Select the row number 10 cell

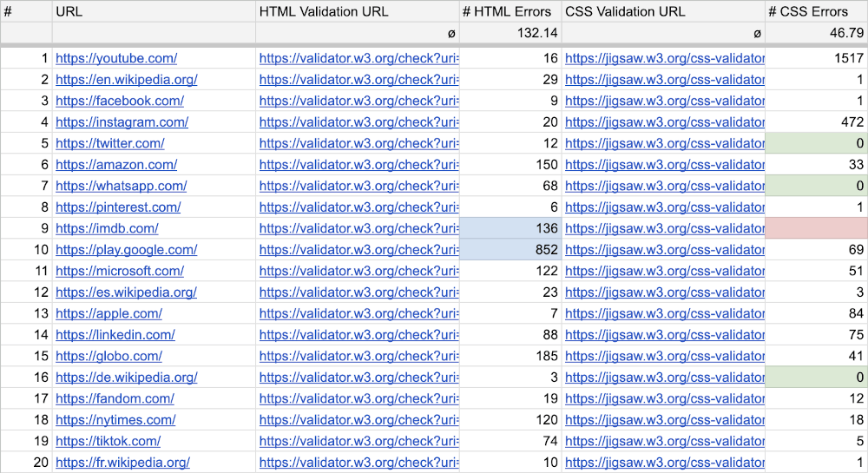click(27, 250)
